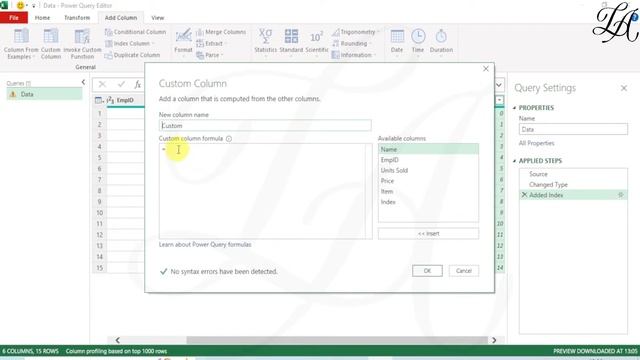
Task: Click the fx formula icon
Action: (138, 84)
